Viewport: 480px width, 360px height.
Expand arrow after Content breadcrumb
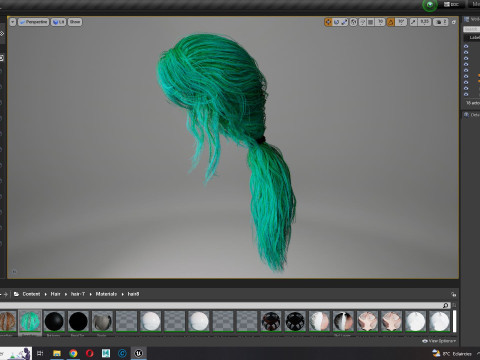click(x=46, y=294)
